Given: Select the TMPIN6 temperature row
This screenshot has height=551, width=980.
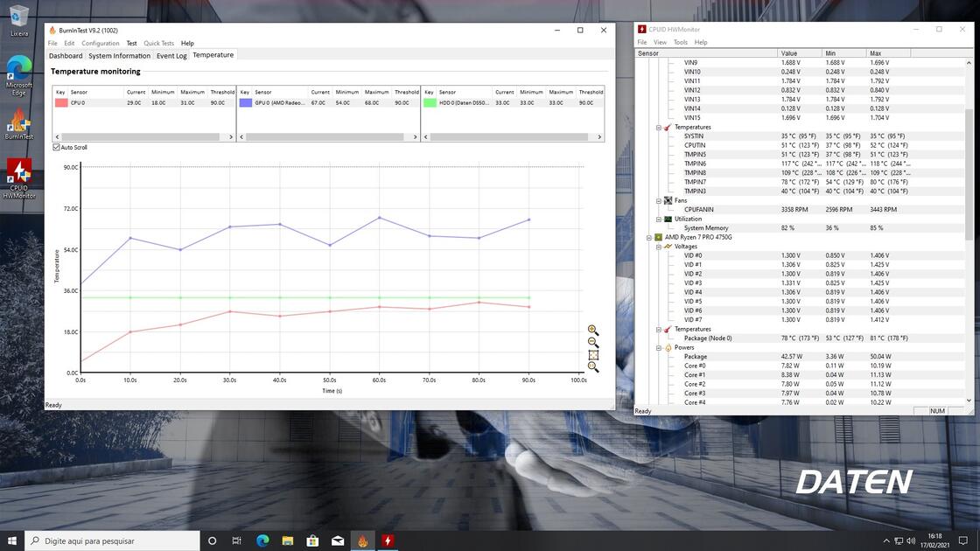Looking at the screenshot, I should pyautogui.click(x=800, y=164).
